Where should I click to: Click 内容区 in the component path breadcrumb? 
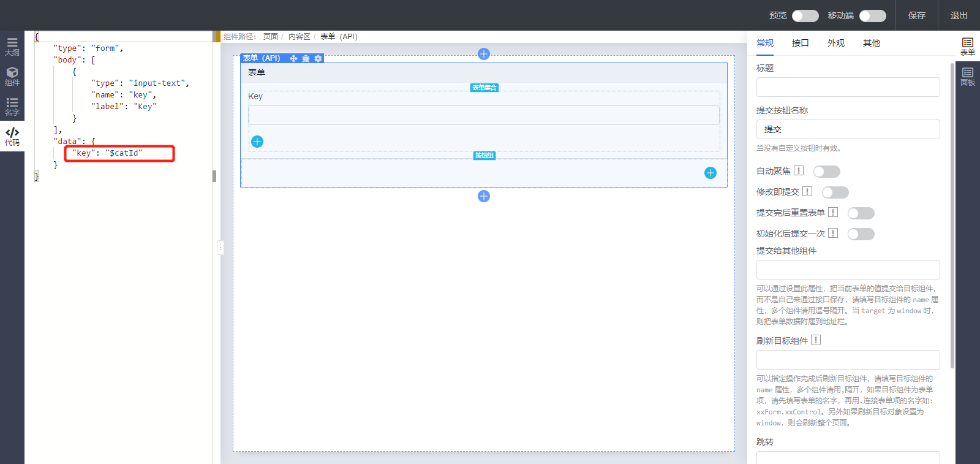pyautogui.click(x=300, y=37)
